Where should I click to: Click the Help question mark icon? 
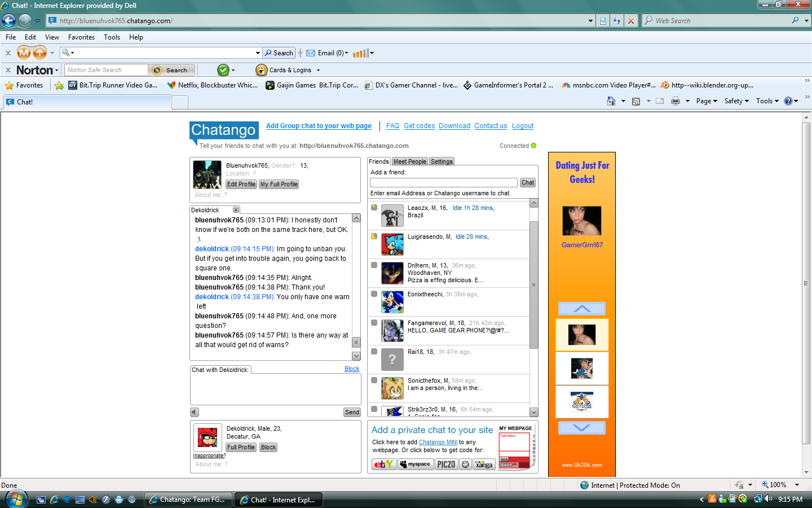tap(788, 101)
